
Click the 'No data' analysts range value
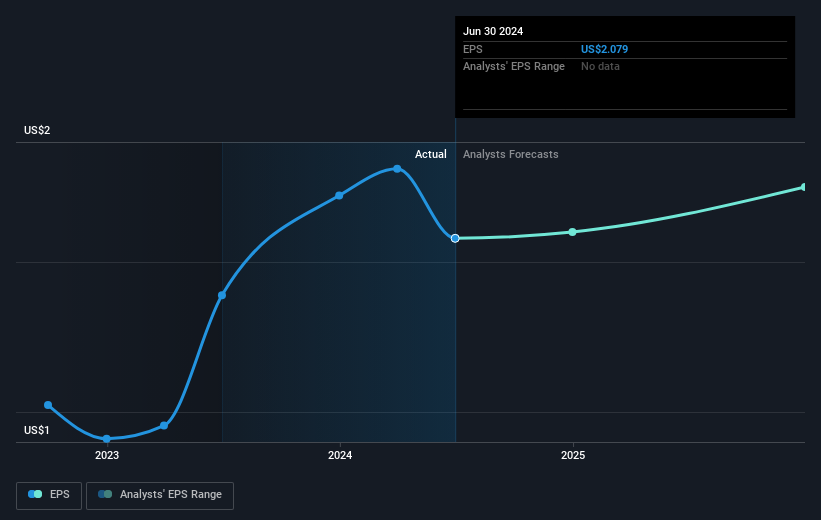coord(600,67)
